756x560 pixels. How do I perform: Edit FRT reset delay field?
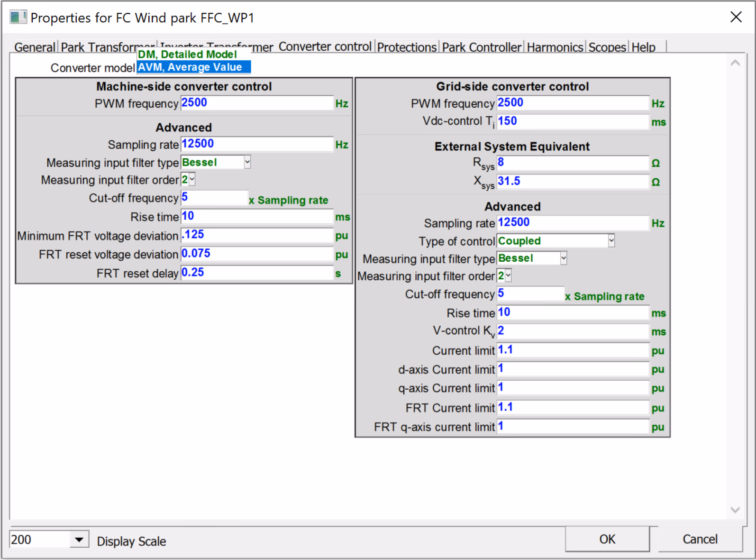coord(257,273)
